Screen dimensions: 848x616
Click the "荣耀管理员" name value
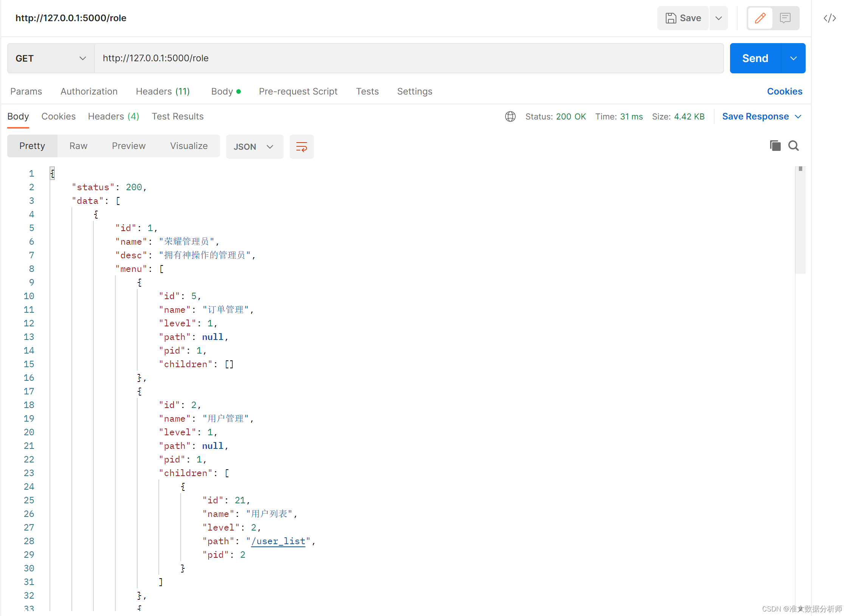[187, 242]
